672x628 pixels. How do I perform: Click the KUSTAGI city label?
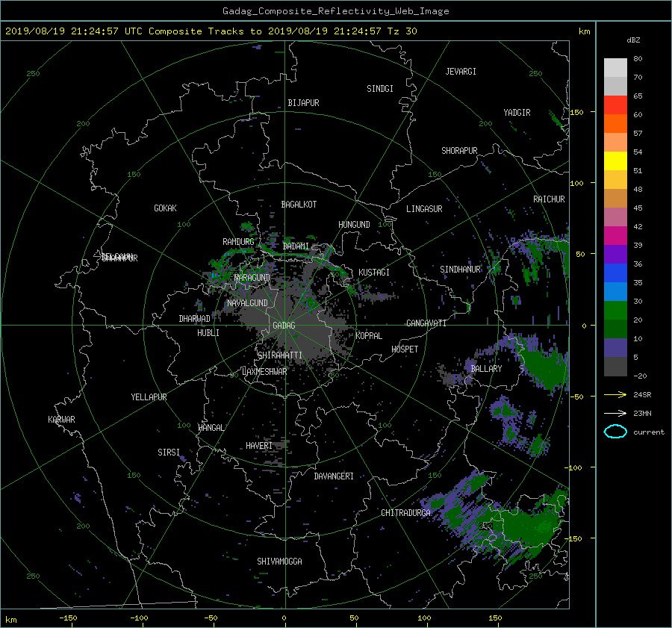[x=374, y=273]
